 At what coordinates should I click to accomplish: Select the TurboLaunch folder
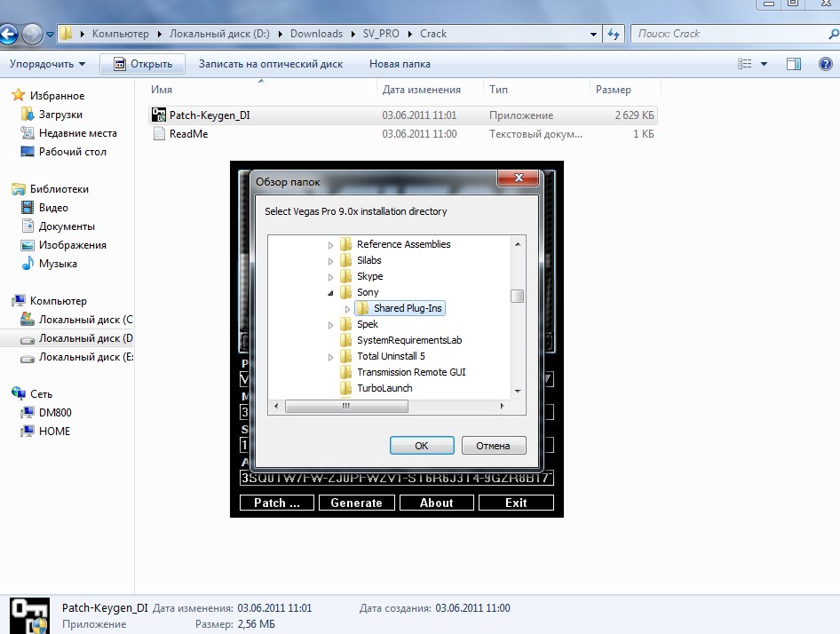coord(384,388)
